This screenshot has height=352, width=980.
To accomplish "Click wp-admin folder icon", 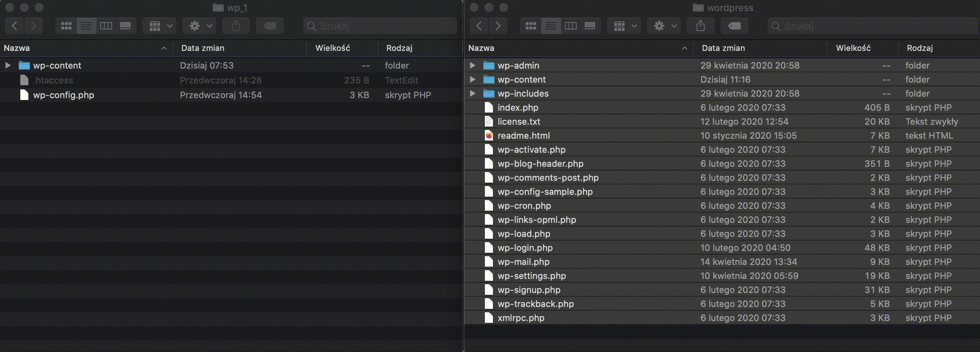I will [x=489, y=65].
